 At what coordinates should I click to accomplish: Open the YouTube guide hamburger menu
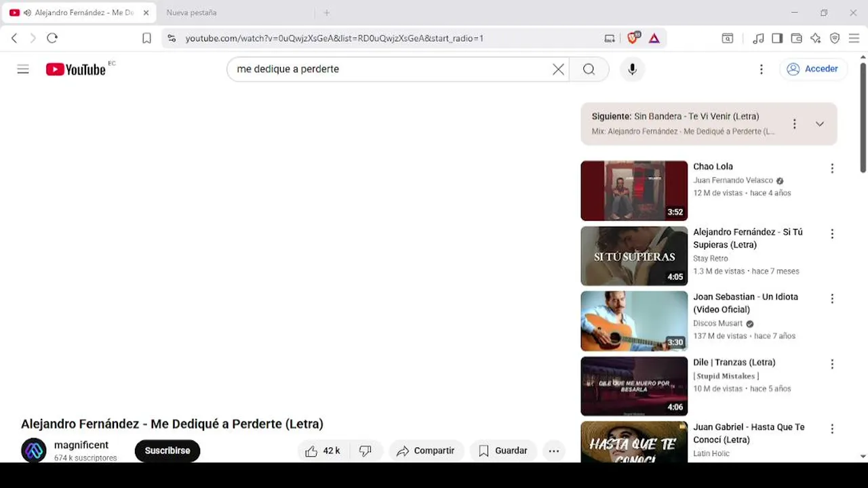23,69
